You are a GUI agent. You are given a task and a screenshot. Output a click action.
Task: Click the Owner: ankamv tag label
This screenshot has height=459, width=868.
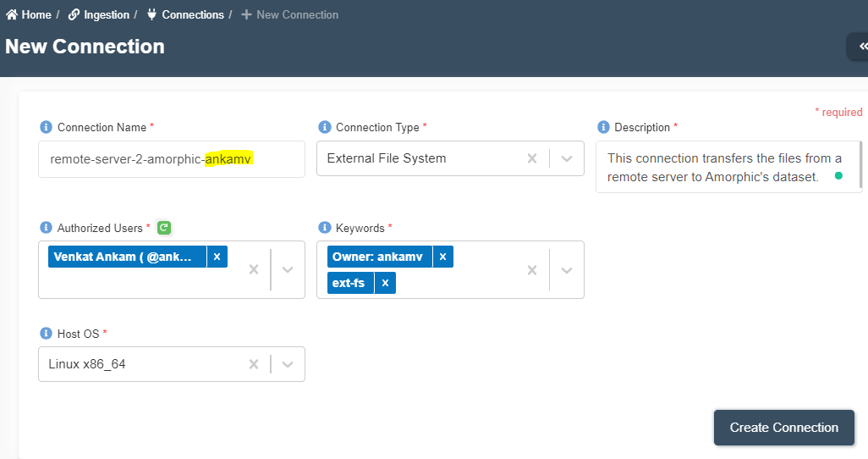pos(380,257)
